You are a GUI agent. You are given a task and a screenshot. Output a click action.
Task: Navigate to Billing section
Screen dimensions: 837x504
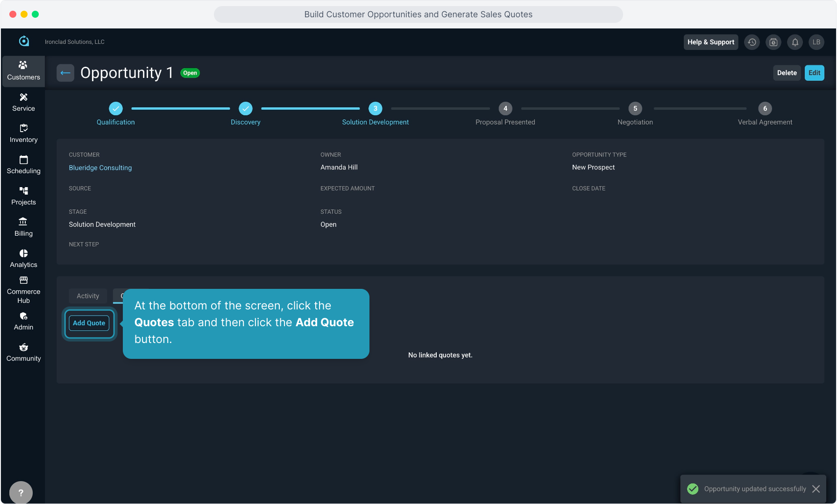pos(23,227)
